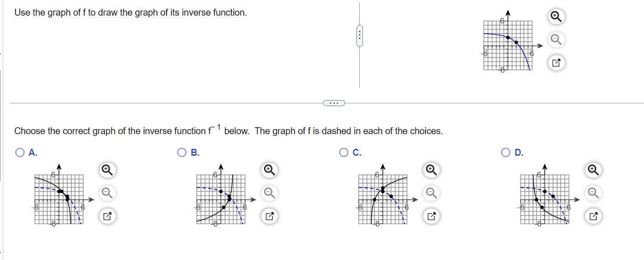The height and width of the screenshot is (260, 644).
Task: Zoom in on the graph of f
Action: click(556, 17)
